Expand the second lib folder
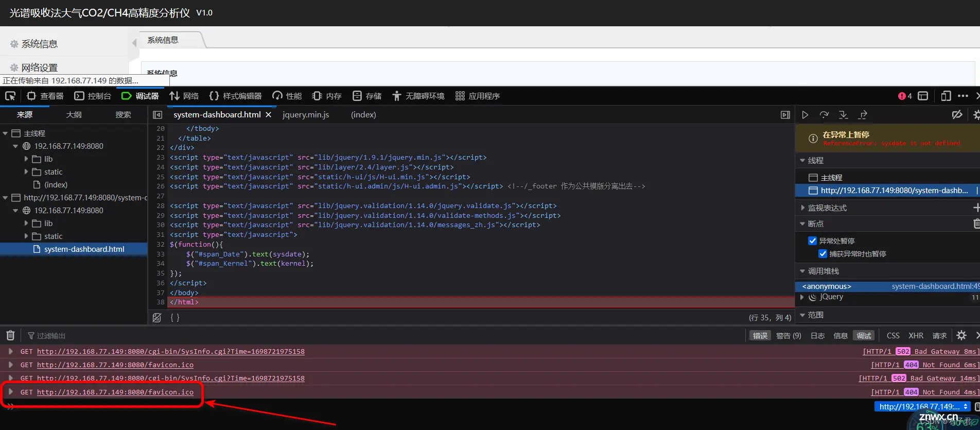 pyautogui.click(x=26, y=223)
